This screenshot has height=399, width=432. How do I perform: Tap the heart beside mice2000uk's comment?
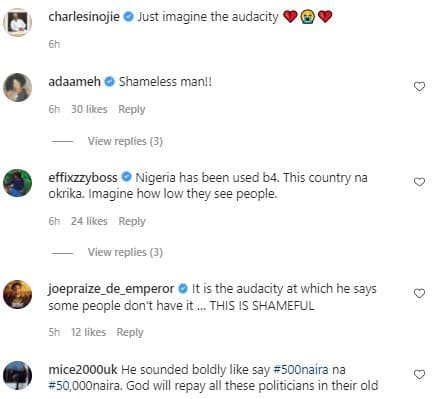419,374
